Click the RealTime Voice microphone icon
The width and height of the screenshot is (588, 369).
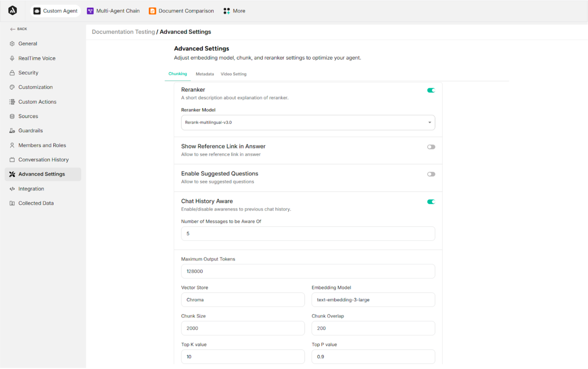(x=12, y=58)
